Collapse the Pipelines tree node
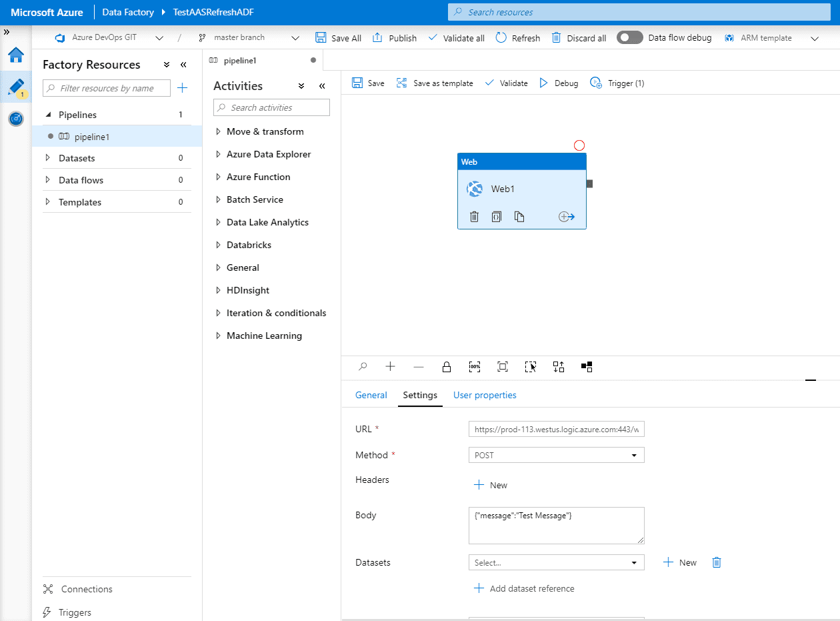The image size is (840, 621). (48, 115)
